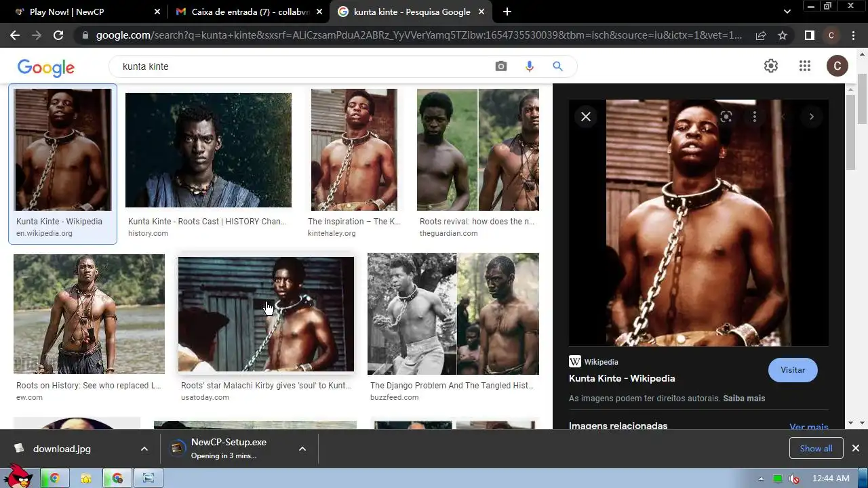
Task: Open Chrome profile avatar in toolbar
Action: (x=831, y=35)
